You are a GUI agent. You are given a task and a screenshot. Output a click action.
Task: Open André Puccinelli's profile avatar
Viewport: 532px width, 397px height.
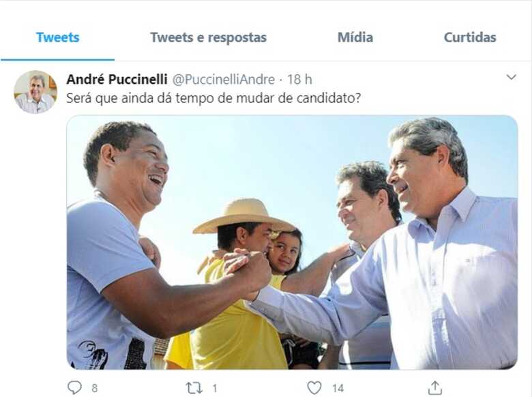[x=35, y=92]
